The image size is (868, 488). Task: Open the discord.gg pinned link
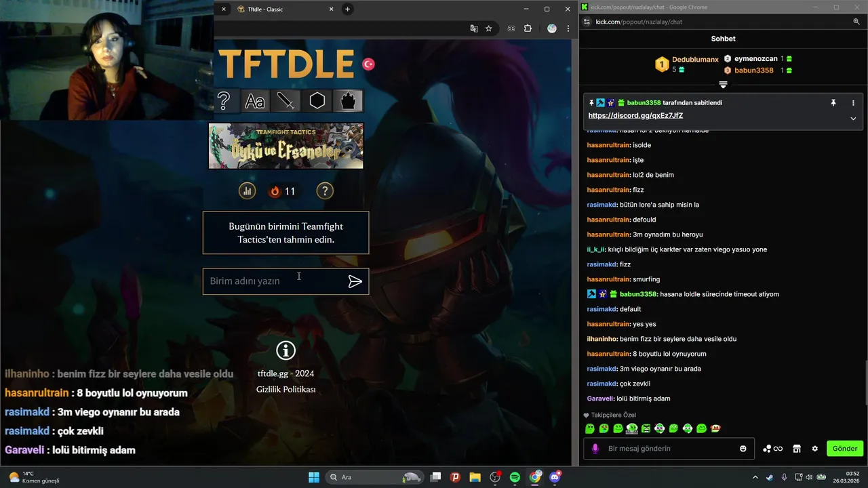point(635,116)
